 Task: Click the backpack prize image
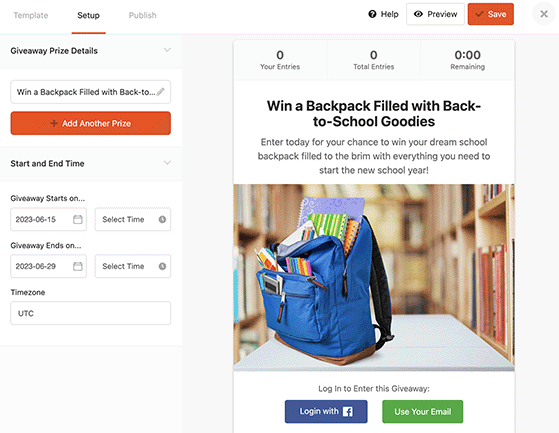(x=374, y=278)
